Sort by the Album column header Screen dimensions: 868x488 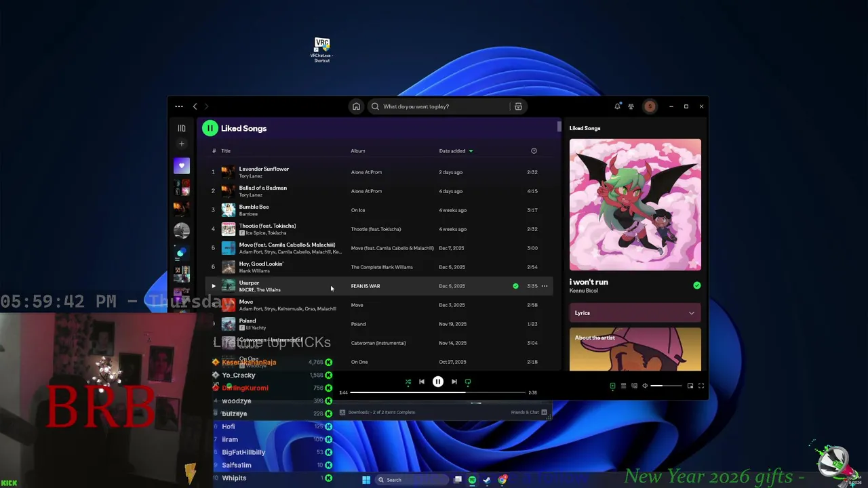(x=358, y=151)
